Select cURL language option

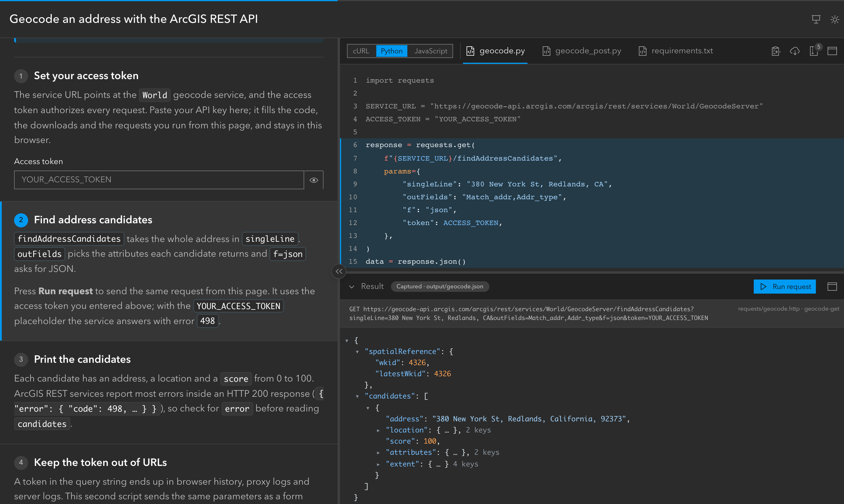(361, 51)
